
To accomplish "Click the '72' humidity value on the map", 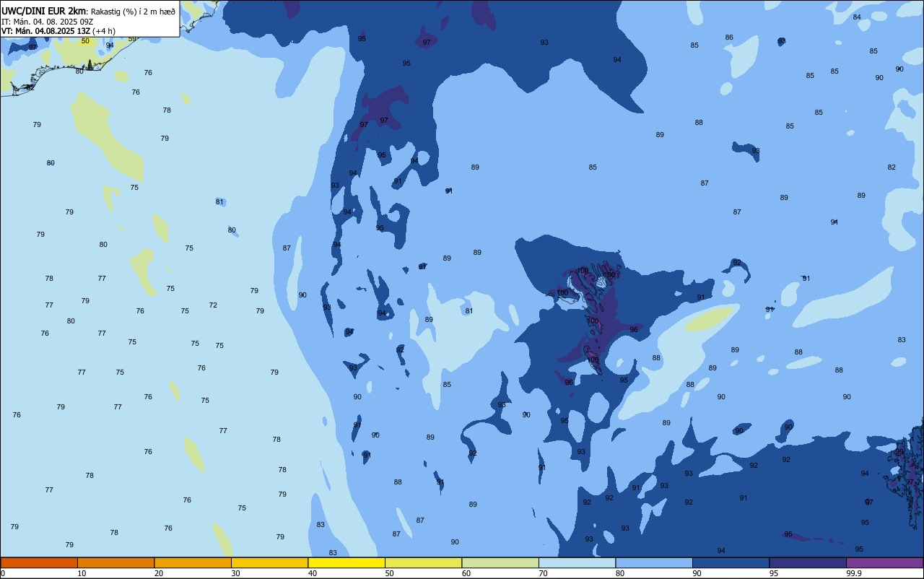I will 213,305.
